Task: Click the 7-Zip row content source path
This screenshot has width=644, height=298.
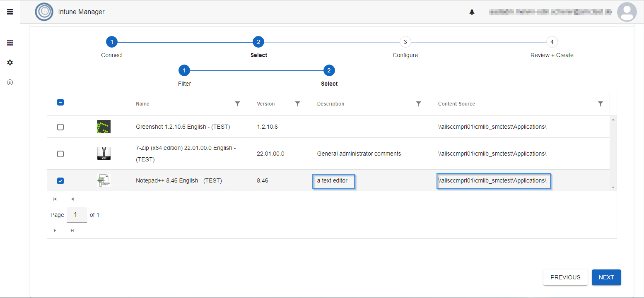Action: point(492,154)
